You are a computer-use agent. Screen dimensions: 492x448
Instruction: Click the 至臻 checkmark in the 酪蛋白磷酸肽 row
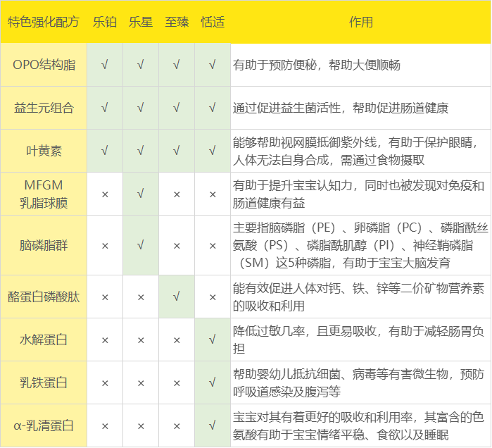click(x=177, y=297)
